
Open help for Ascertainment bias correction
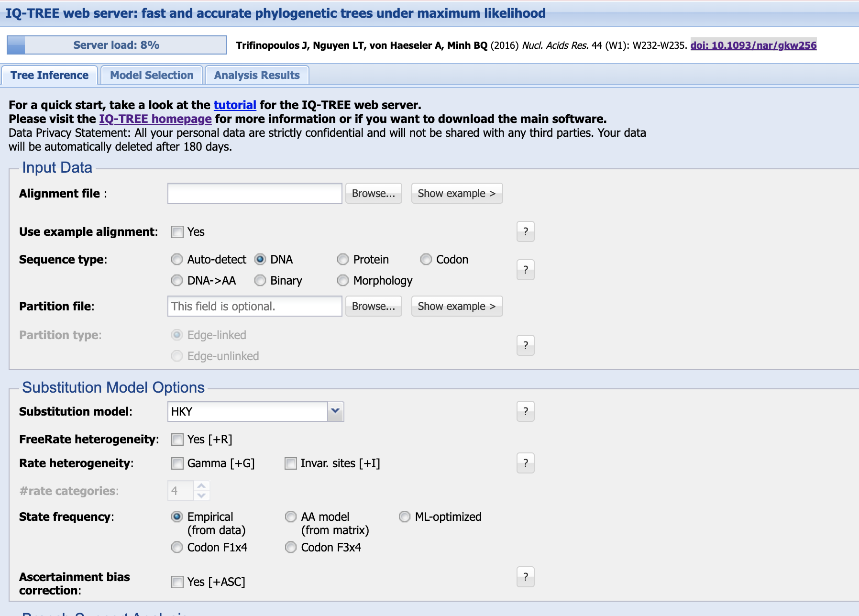525,577
